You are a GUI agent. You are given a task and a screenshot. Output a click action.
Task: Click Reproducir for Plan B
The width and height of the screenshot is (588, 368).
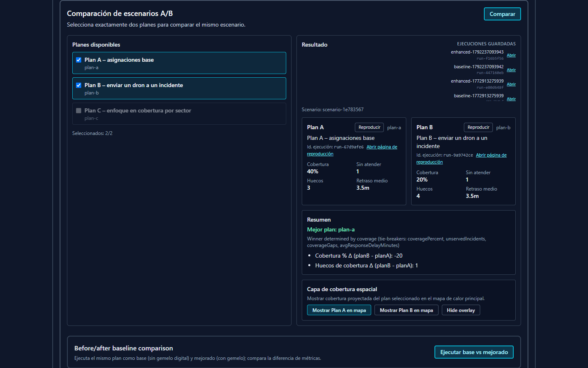478,128
